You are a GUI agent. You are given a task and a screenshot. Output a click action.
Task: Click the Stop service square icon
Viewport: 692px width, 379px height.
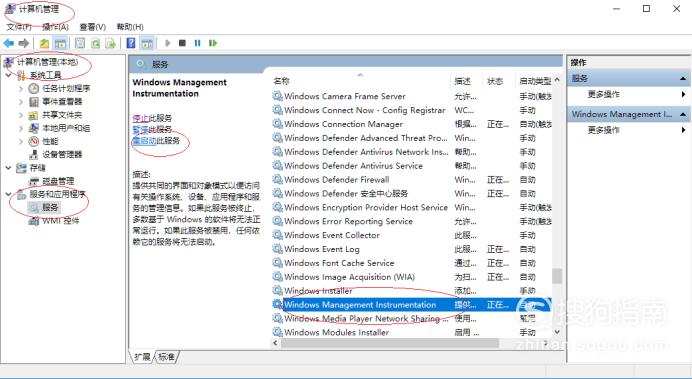pyautogui.click(x=182, y=43)
